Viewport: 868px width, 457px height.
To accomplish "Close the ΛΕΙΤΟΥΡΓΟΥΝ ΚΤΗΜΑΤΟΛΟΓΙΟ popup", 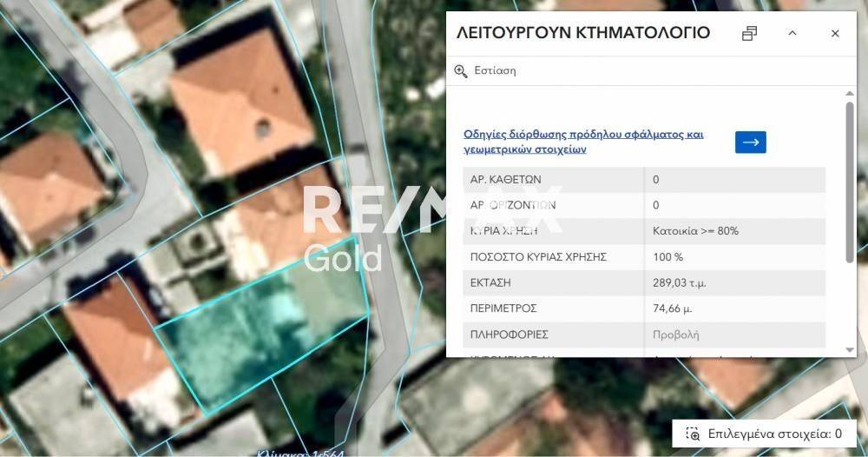I will tap(835, 34).
